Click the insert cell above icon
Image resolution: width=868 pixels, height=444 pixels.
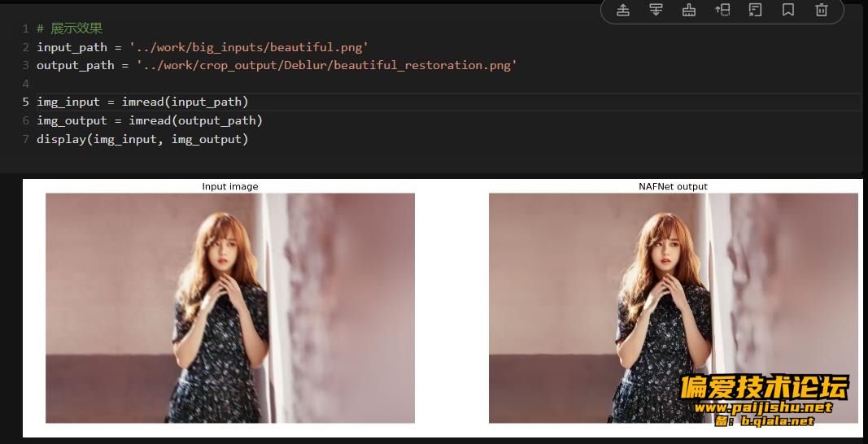click(x=722, y=10)
